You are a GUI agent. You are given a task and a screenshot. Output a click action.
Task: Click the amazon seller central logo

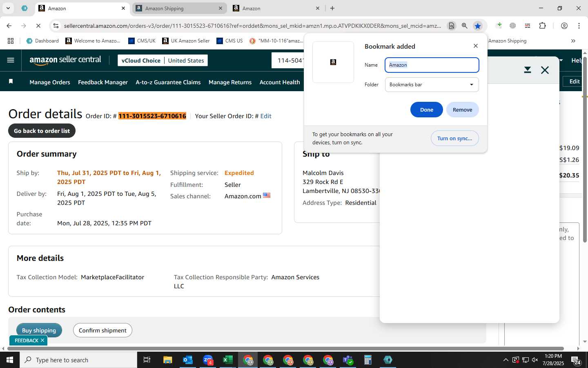coord(65,60)
